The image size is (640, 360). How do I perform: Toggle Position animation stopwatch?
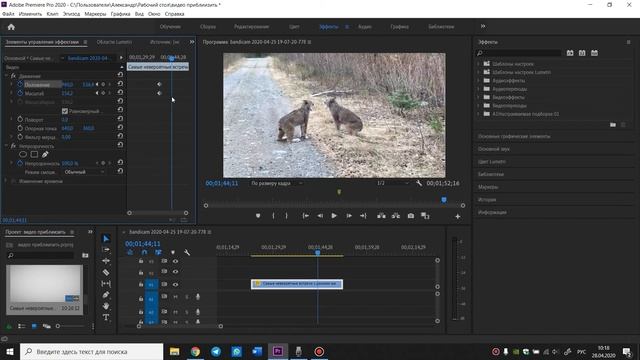[x=20, y=84]
